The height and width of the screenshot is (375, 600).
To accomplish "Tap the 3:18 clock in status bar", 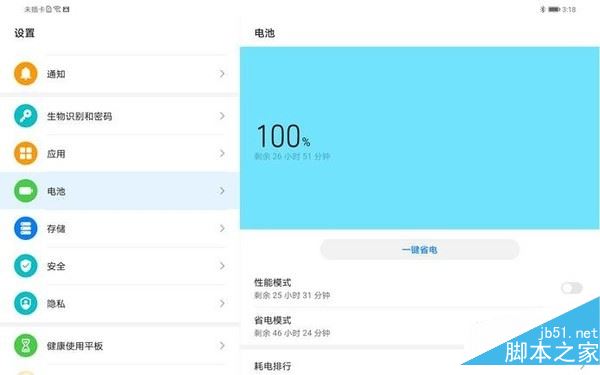I will 569,9.
